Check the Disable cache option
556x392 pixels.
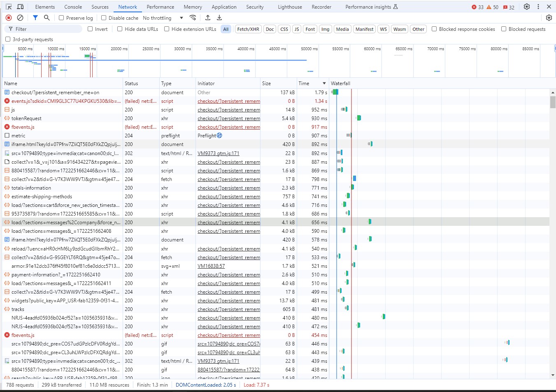tap(103, 18)
